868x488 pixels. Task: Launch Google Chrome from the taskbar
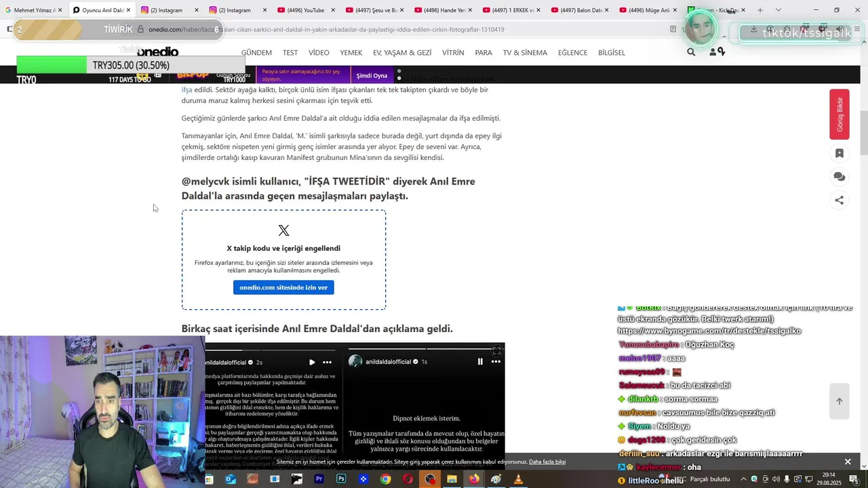point(385,479)
